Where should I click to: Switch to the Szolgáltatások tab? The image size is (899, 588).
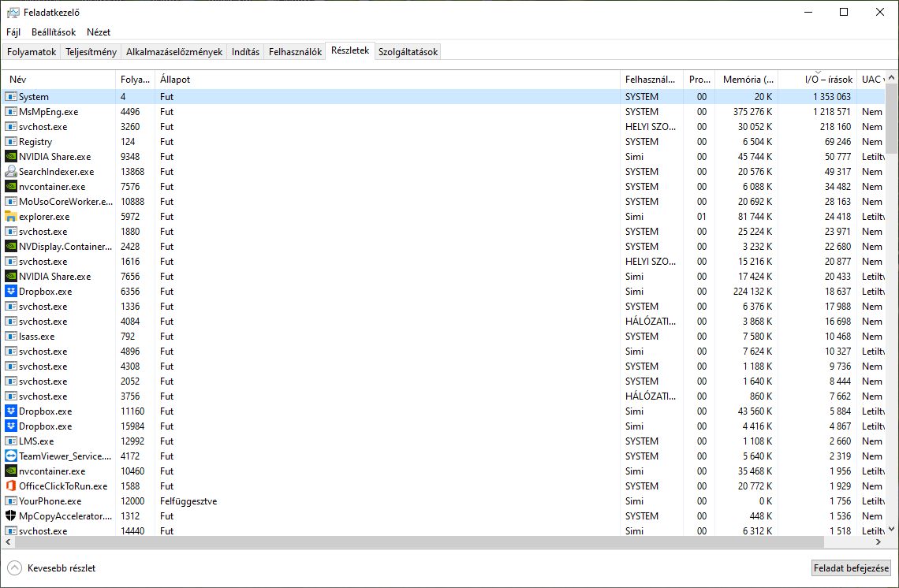[x=408, y=51]
